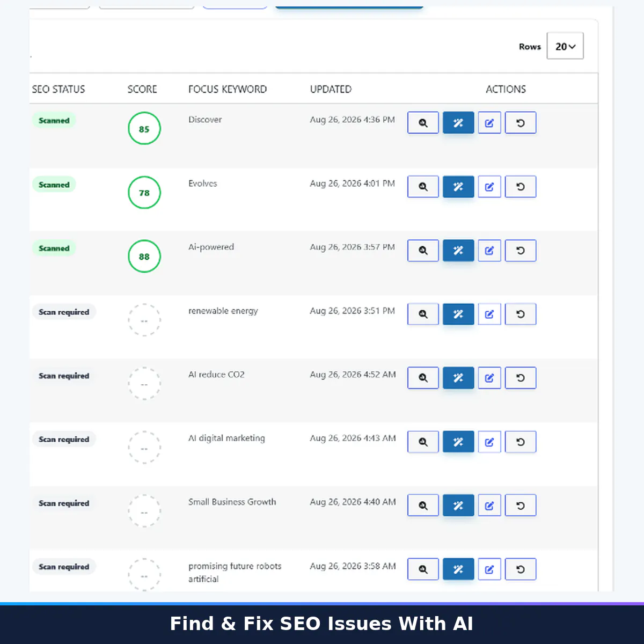Click the AI magic wand for Discover row
The height and width of the screenshot is (644, 644).
click(x=458, y=123)
